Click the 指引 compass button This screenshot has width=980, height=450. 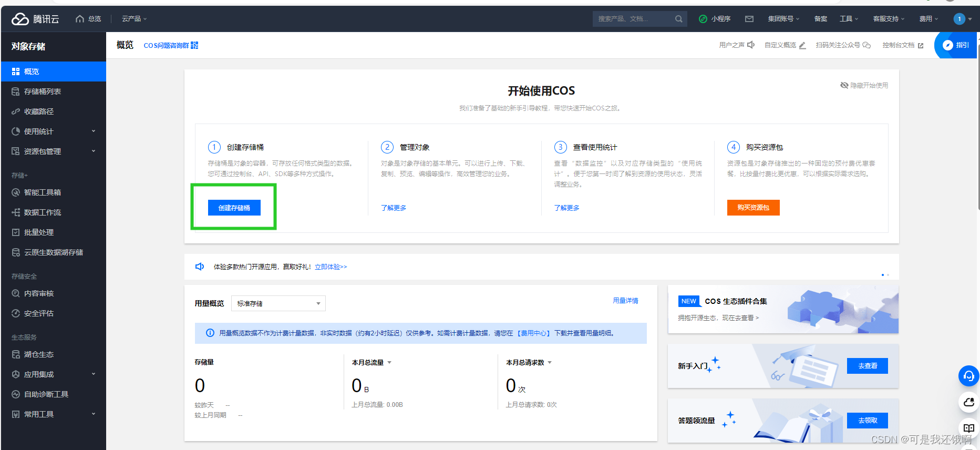tap(956, 45)
